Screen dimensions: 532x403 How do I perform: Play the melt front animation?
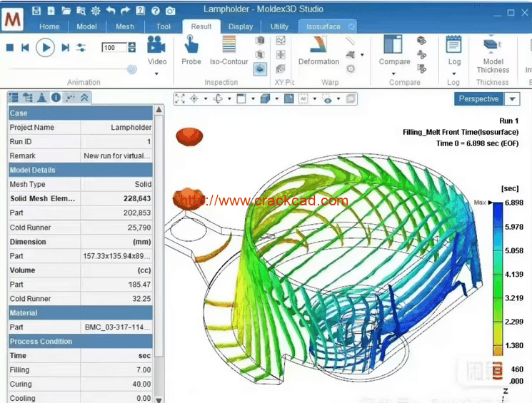click(46, 48)
